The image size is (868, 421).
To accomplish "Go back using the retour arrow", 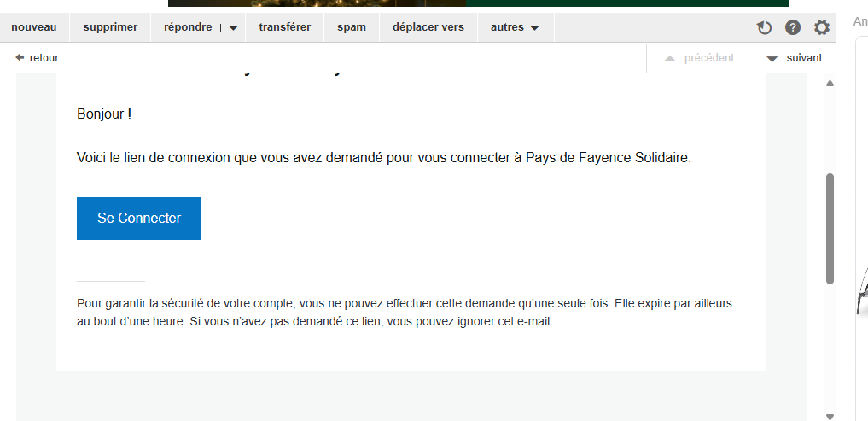I will [37, 58].
